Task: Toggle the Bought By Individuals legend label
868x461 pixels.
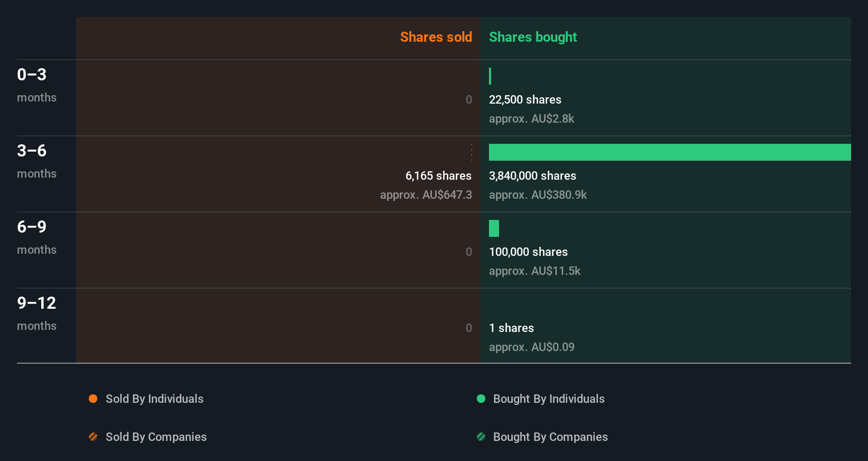Action: [549, 399]
